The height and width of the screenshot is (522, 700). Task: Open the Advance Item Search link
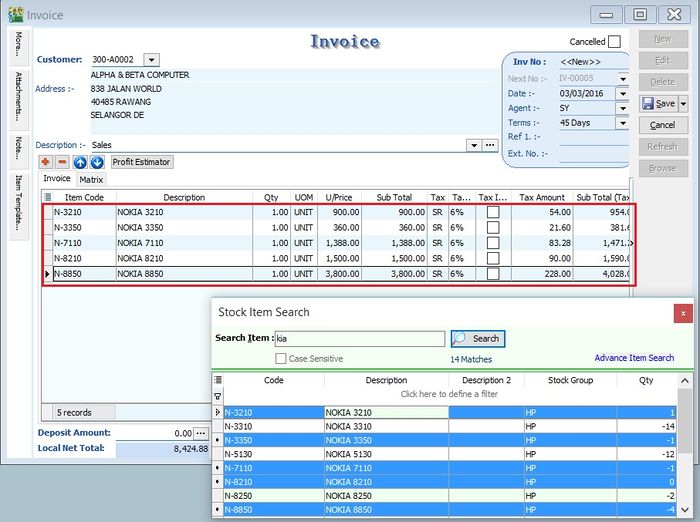tap(634, 358)
